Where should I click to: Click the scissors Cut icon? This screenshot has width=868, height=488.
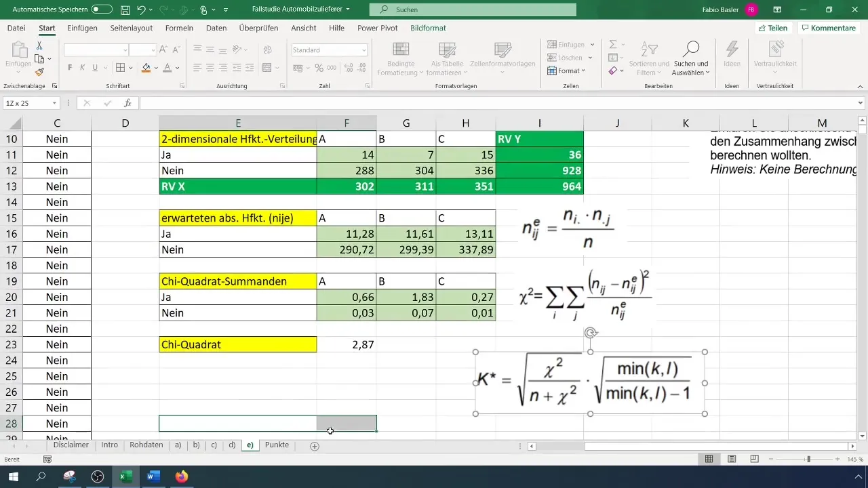pyautogui.click(x=39, y=45)
